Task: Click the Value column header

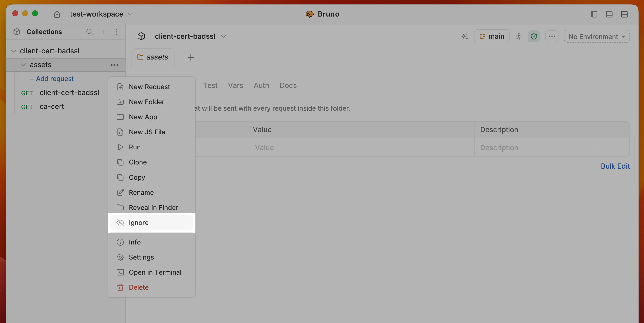Action: tap(262, 130)
